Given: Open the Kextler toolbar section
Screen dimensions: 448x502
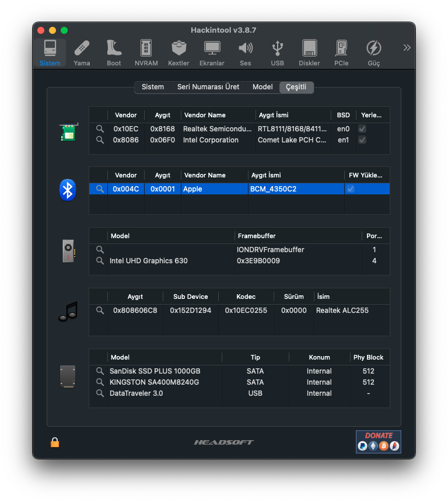Looking at the screenshot, I should (x=178, y=53).
